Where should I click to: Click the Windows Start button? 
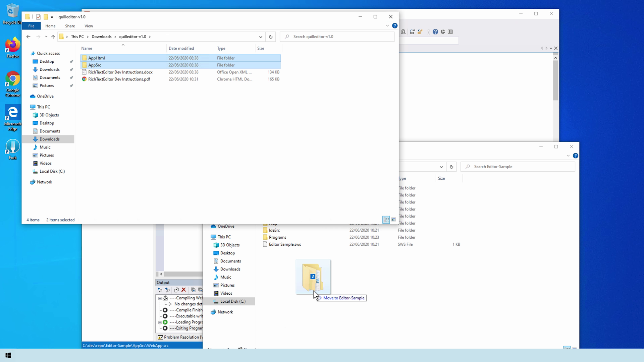[x=8, y=355]
